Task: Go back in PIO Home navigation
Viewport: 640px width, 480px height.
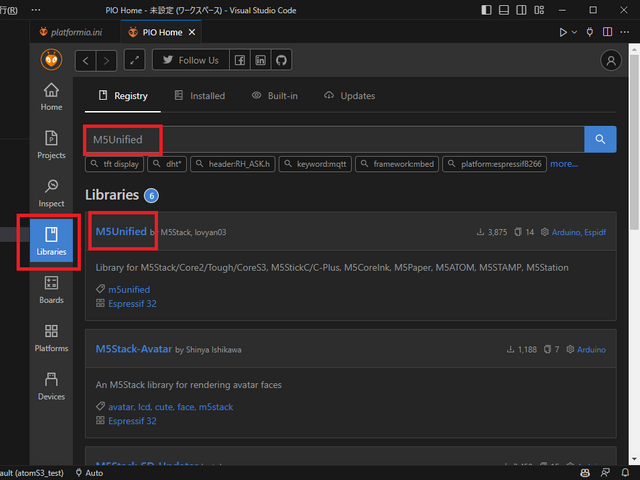Action: 86,61
